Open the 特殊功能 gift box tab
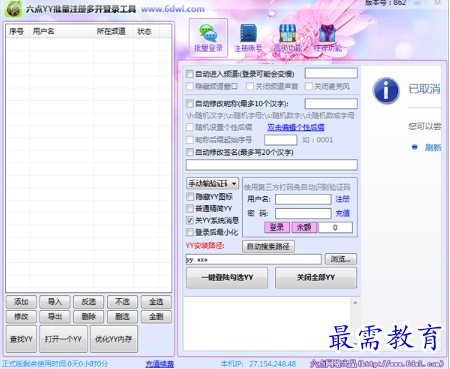This screenshot has height=369, width=450. click(327, 38)
